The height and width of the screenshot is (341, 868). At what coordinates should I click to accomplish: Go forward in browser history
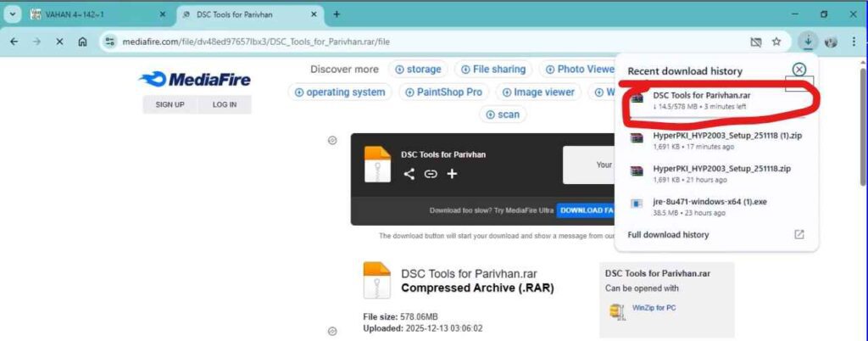click(x=36, y=42)
